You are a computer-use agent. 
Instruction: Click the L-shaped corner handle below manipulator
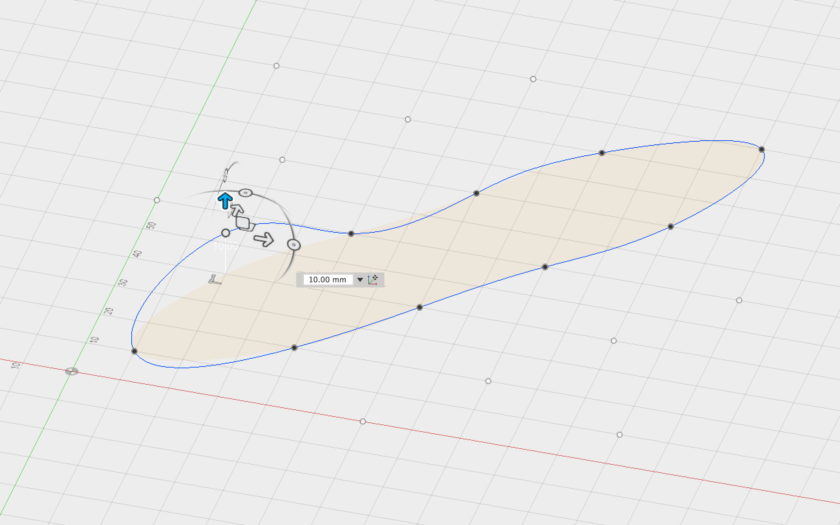pyautogui.click(x=213, y=281)
